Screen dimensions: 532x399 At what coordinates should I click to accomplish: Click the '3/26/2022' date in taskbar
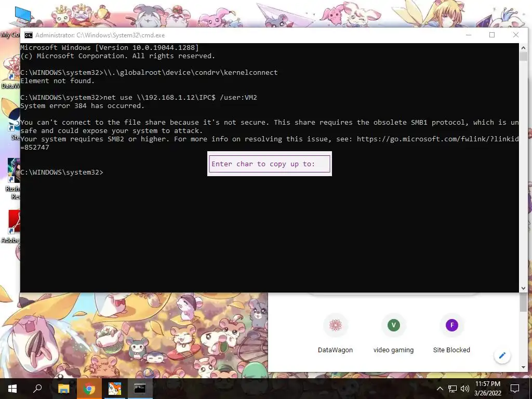tap(487, 393)
